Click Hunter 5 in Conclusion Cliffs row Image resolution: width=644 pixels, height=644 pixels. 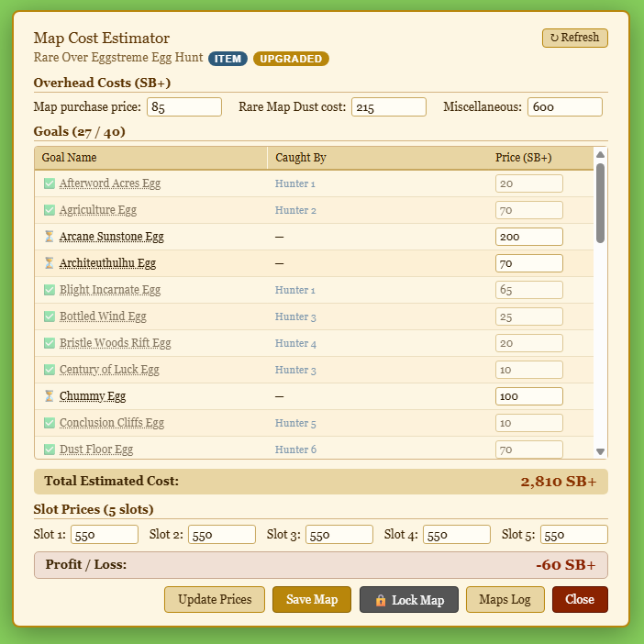point(295,423)
